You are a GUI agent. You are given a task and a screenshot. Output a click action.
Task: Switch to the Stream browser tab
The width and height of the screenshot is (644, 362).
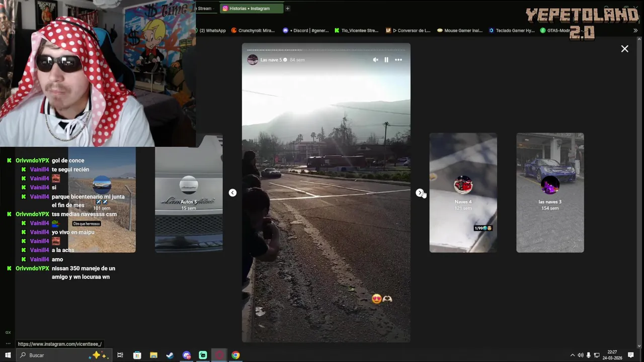[x=204, y=9]
